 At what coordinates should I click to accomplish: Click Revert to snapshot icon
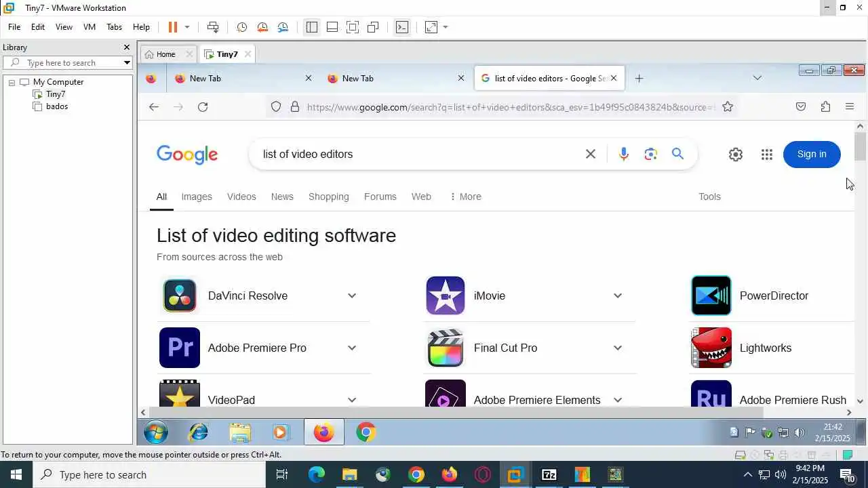point(262,27)
